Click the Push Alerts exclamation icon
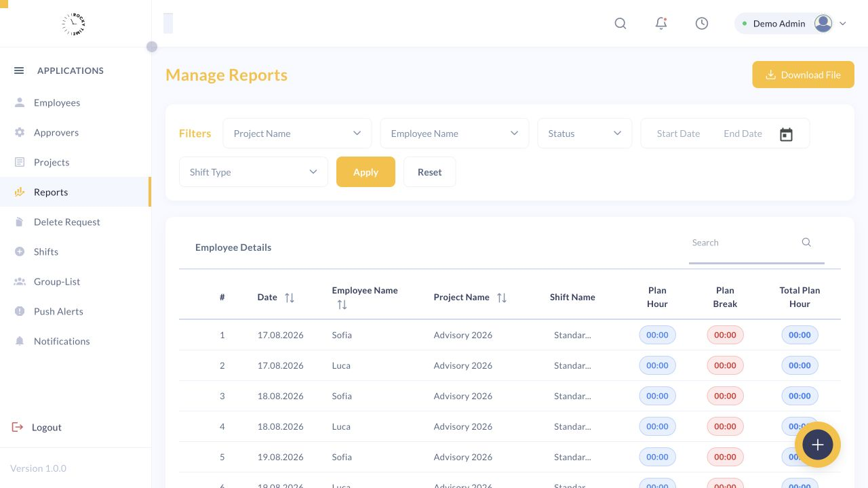 (x=20, y=311)
